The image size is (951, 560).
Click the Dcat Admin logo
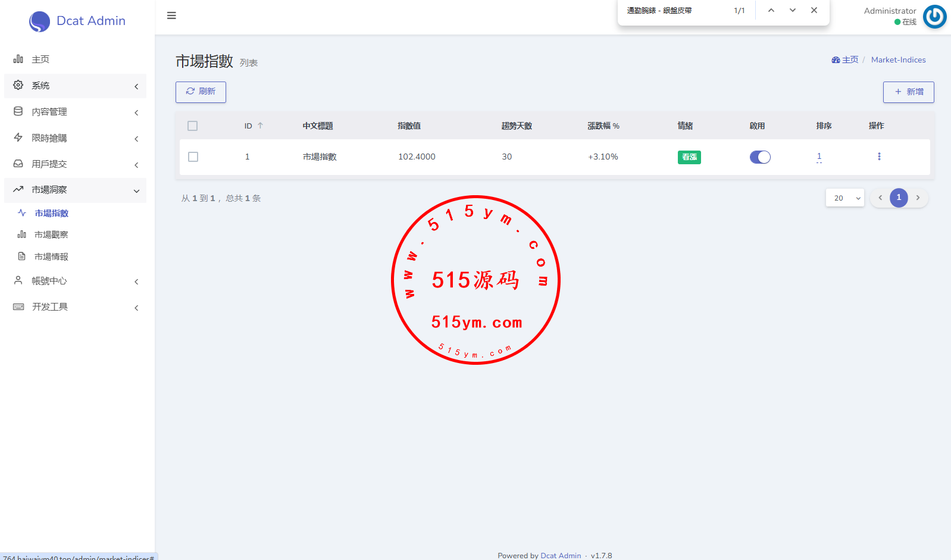[x=77, y=21]
